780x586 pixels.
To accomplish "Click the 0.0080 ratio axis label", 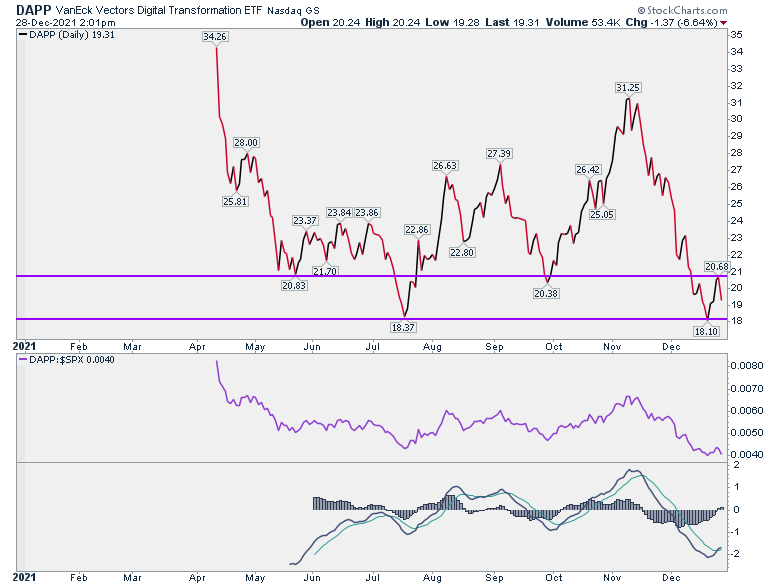I will point(747,366).
